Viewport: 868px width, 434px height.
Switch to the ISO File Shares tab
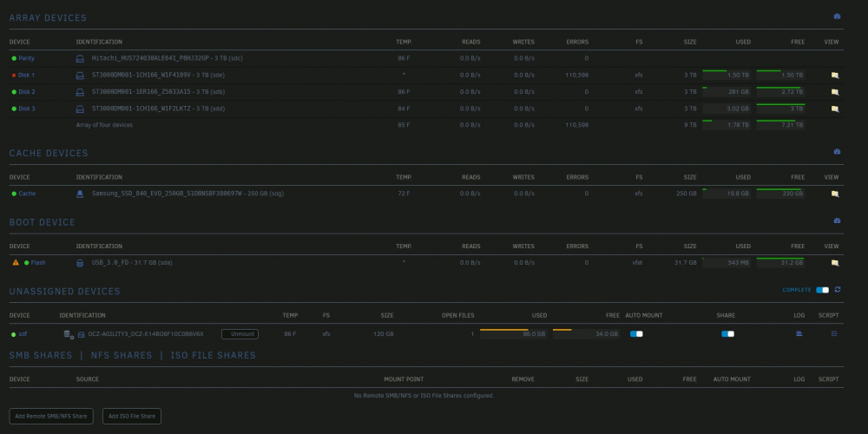click(x=214, y=355)
